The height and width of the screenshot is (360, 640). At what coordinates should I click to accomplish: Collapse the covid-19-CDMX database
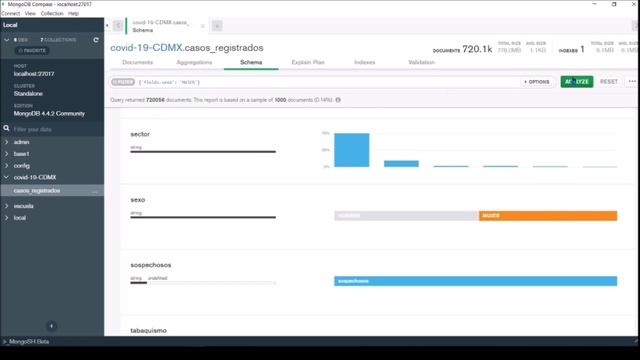pos(7,177)
